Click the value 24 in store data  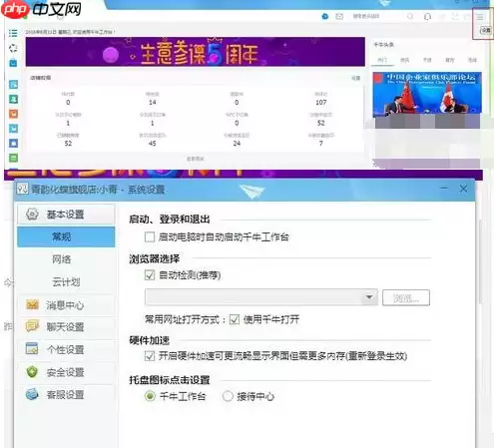click(237, 144)
